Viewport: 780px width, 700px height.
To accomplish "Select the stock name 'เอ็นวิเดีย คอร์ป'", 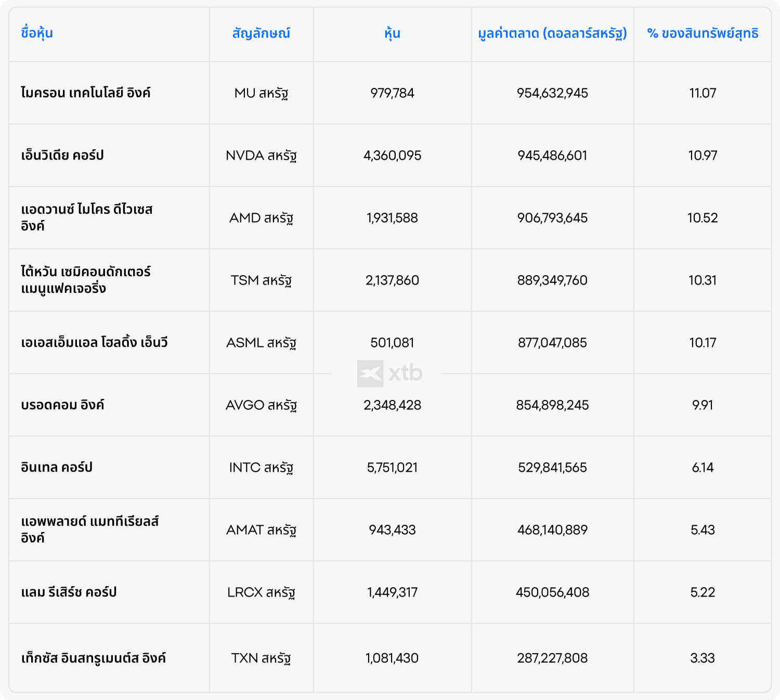I will tap(62, 155).
